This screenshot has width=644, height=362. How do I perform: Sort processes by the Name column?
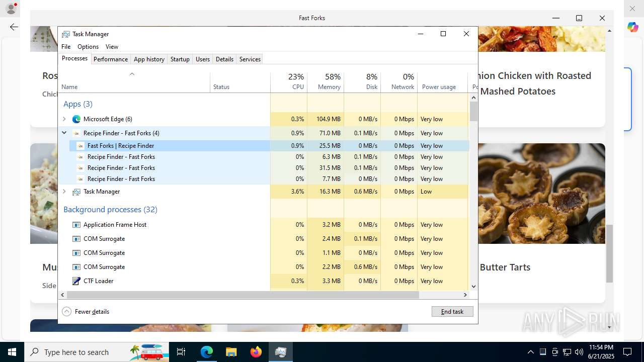[135, 82]
